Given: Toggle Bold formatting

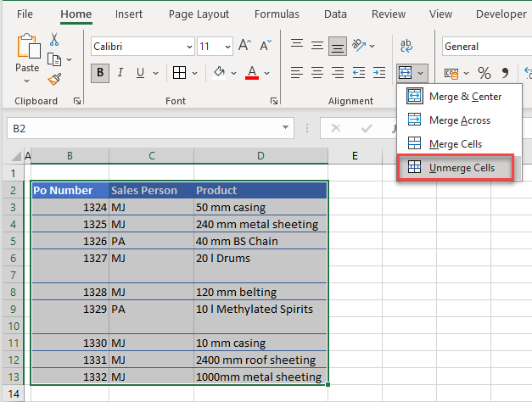Looking at the screenshot, I should 101,73.
